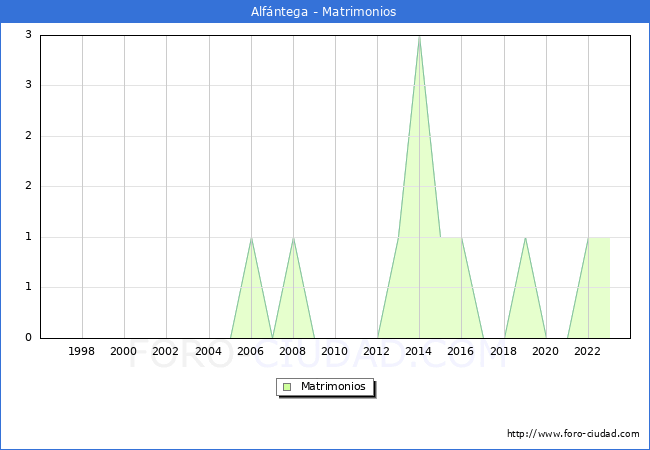650x450 pixels.
Task: Click the 2014 peak data point
Action: pos(420,37)
